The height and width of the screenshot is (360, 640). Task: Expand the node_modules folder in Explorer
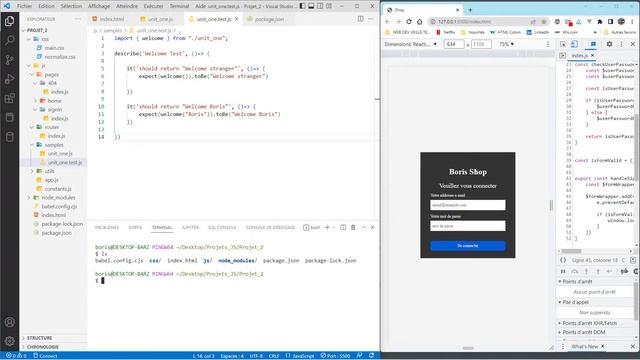click(x=58, y=198)
